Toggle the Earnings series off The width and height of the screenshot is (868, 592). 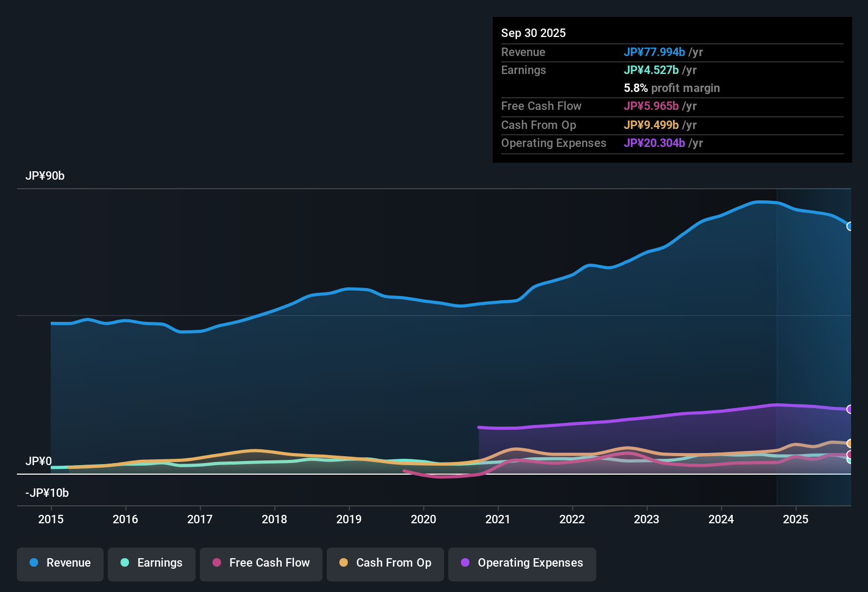click(x=152, y=563)
